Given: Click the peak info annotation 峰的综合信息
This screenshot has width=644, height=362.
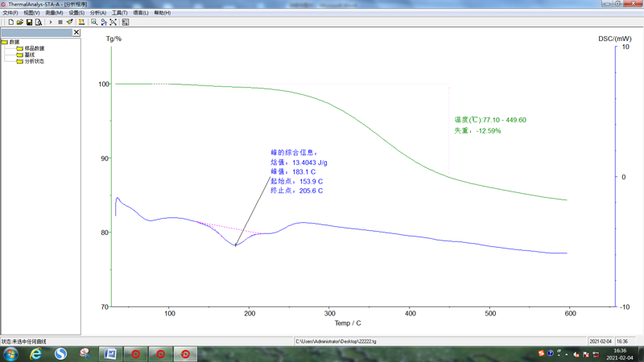Looking at the screenshot, I should coord(294,153).
